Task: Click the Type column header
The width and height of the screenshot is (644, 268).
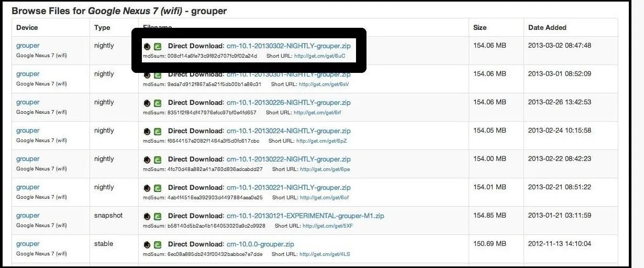Action: click(x=102, y=27)
